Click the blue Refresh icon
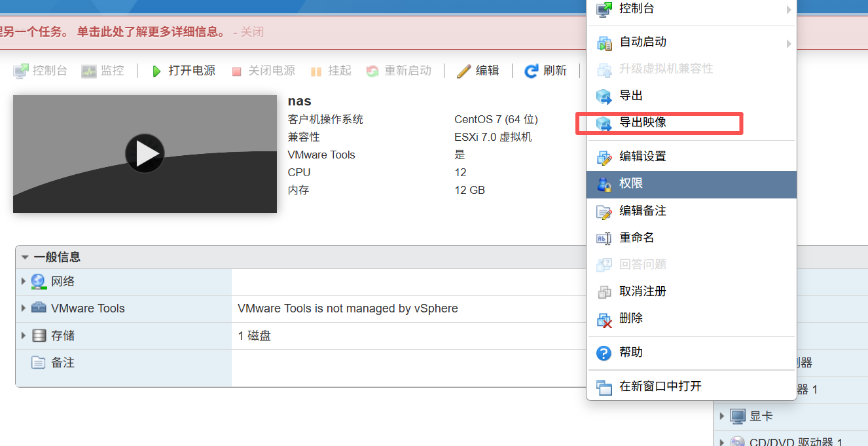Image resolution: width=868 pixels, height=446 pixels. 532,71
